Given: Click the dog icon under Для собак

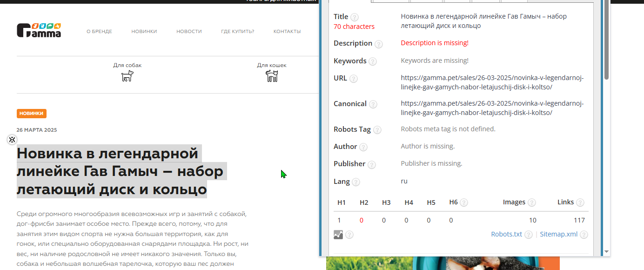Looking at the screenshot, I should (127, 76).
